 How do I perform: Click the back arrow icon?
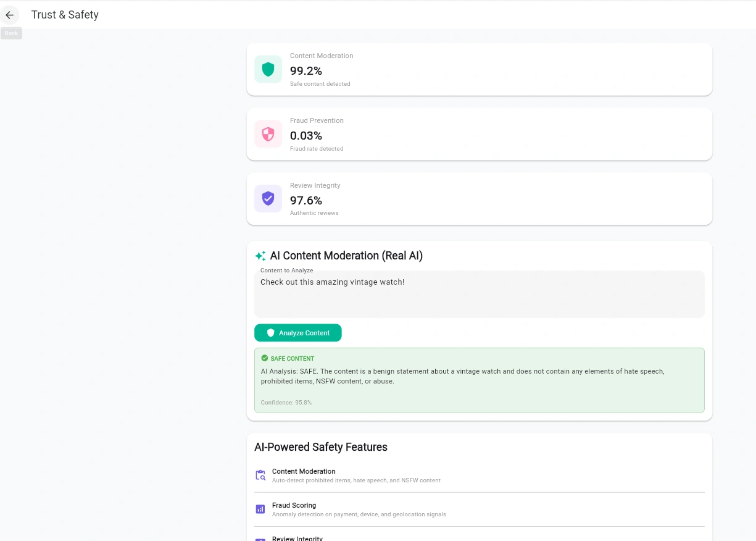[x=10, y=15]
